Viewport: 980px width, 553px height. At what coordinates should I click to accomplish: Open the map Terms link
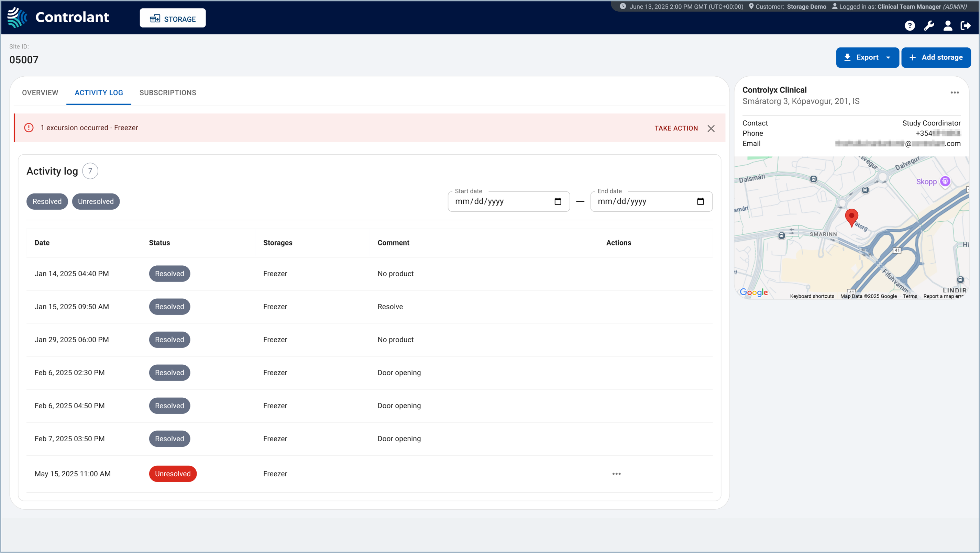pyautogui.click(x=910, y=296)
